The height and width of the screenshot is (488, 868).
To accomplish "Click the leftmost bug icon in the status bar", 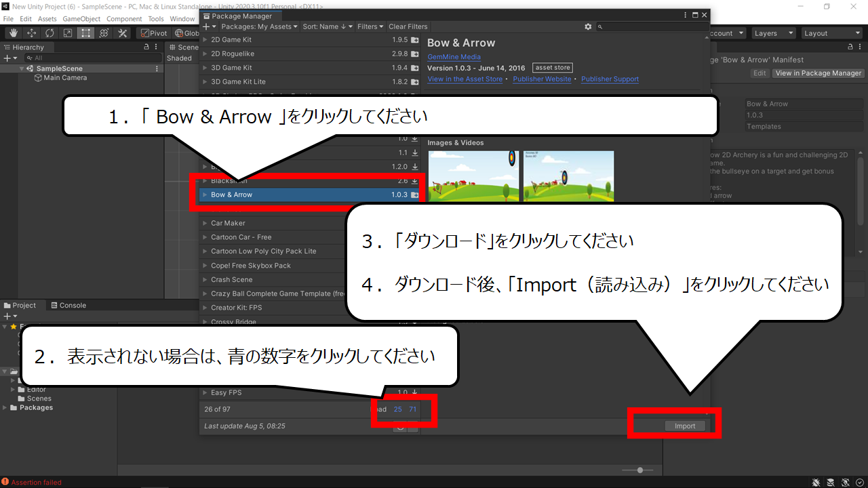I will pos(816,482).
